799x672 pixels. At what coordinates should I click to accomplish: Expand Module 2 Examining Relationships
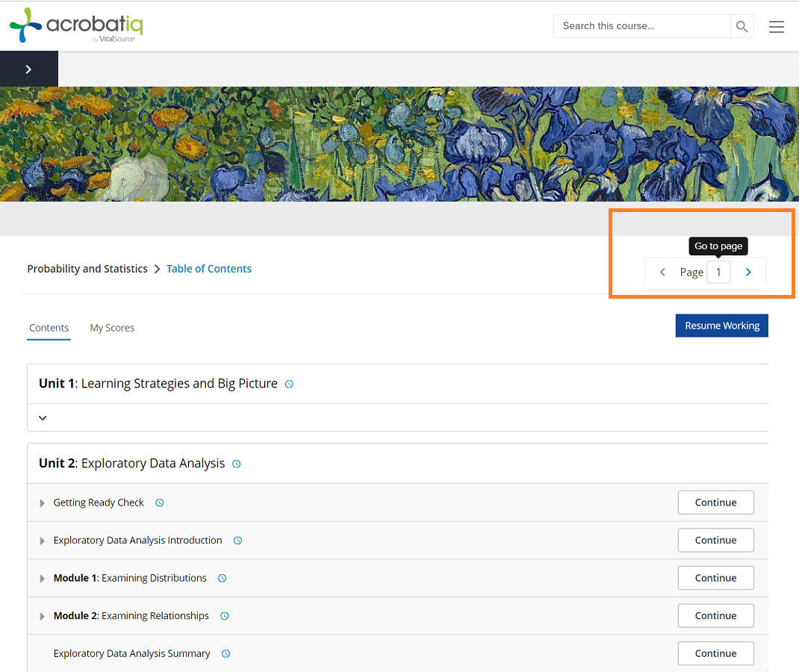43,616
